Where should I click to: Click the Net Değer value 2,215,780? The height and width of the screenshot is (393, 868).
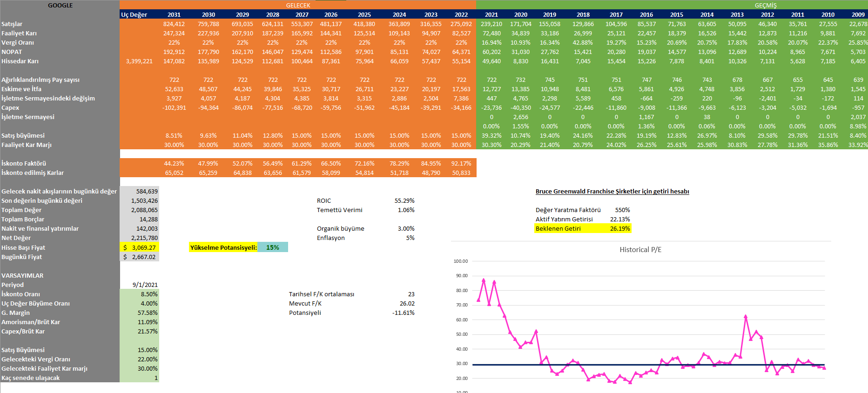pos(140,238)
